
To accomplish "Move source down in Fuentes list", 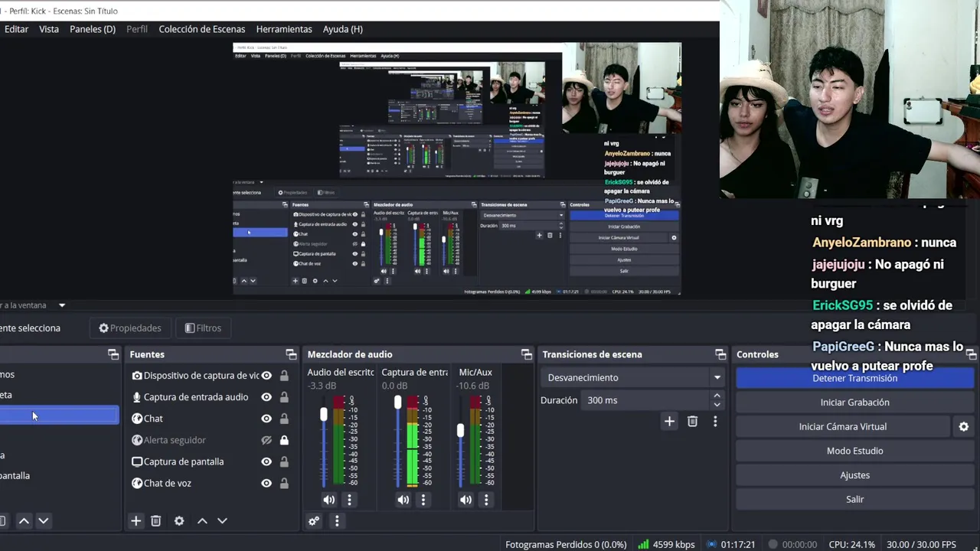I will tap(222, 520).
